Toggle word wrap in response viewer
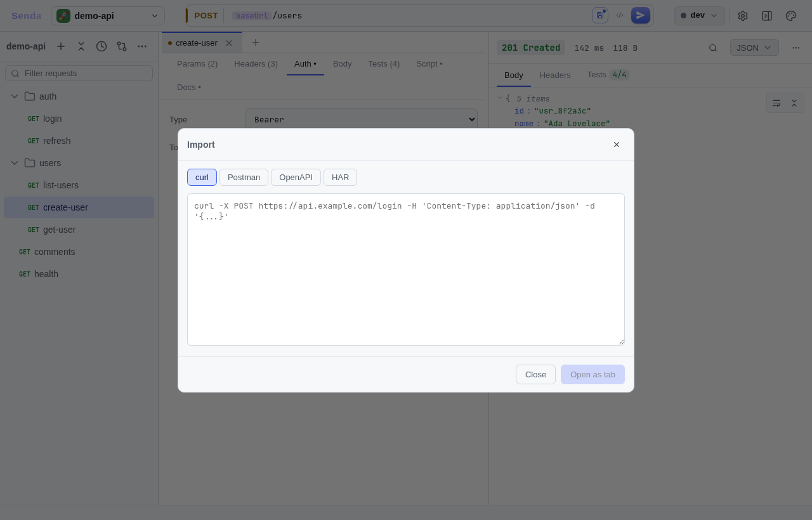Image resolution: width=812 pixels, height=520 pixels. (x=776, y=103)
